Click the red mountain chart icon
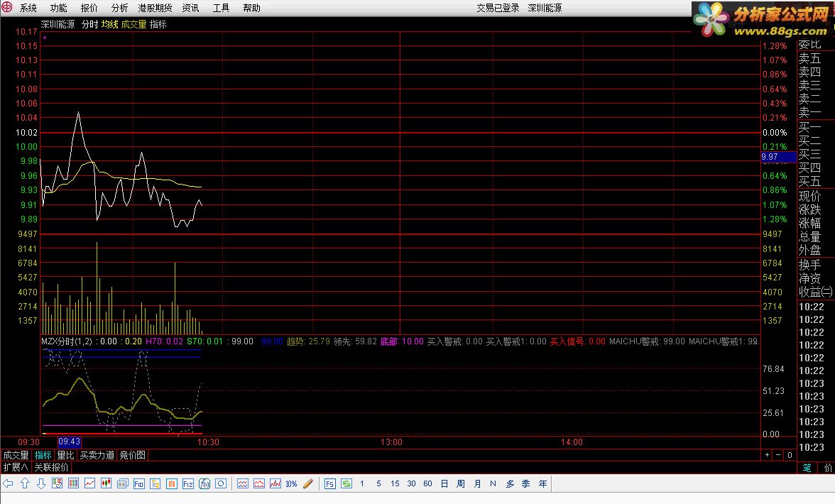The width and height of the screenshot is (835, 504). tap(258, 483)
